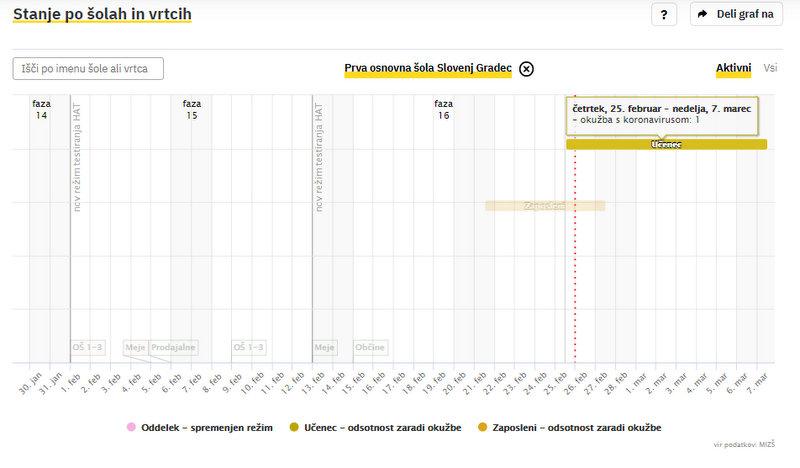Toggle Učenec legend dot
The image size is (800, 468).
tap(294, 427)
